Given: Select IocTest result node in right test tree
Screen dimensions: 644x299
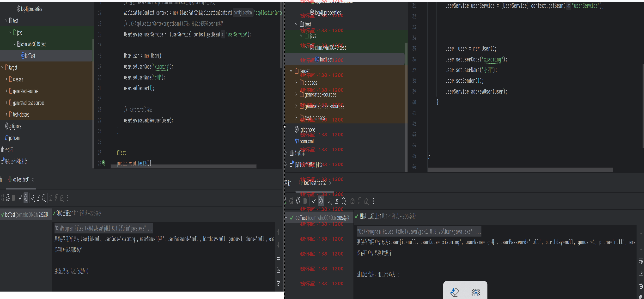Looking at the screenshot, I should 319,218.
